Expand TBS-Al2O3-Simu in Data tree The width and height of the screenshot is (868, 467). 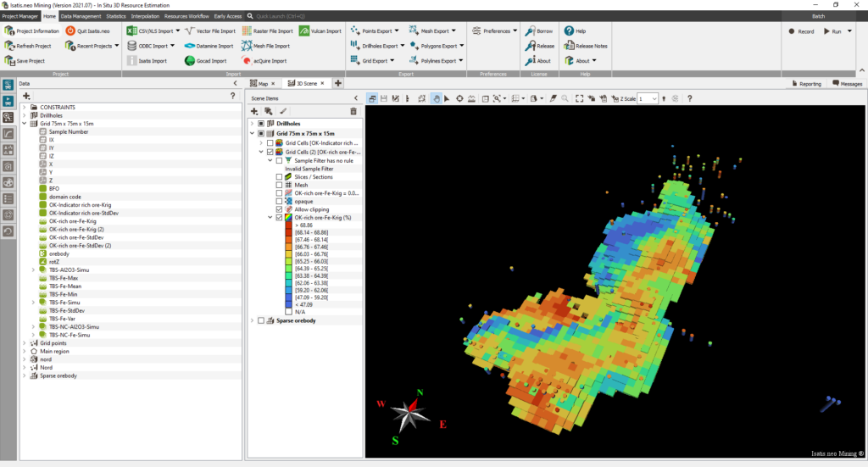tap(33, 270)
